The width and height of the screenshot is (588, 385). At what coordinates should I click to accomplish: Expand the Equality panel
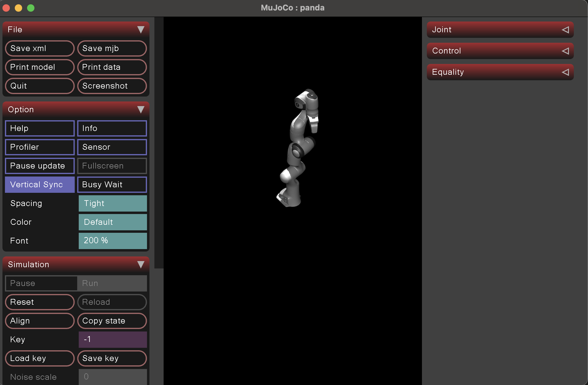565,72
